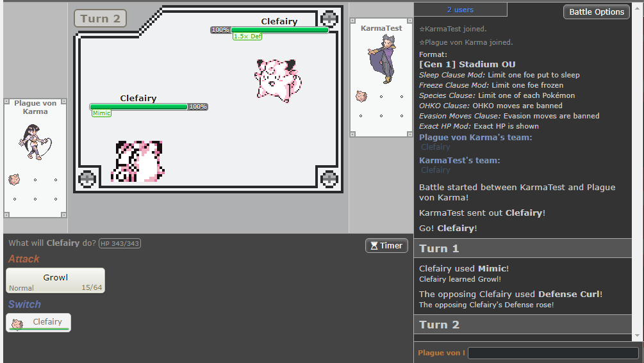Click the Species Clause rule line
The height and width of the screenshot is (363, 644).
click(x=497, y=95)
